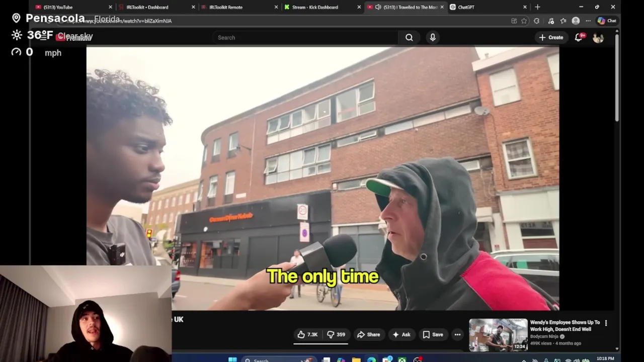Screen dimensions: 644x362
Task: Open Copilot Chat button in toolbar
Action: (x=607, y=21)
